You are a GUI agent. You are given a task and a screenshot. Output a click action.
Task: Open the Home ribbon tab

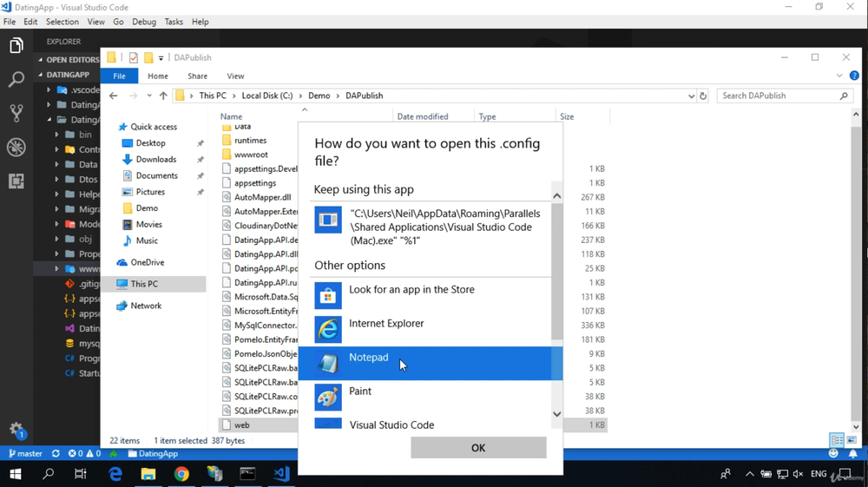point(158,76)
